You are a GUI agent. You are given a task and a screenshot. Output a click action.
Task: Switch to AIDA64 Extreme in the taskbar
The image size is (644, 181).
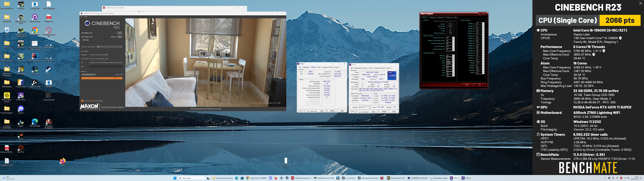[x=301, y=178]
